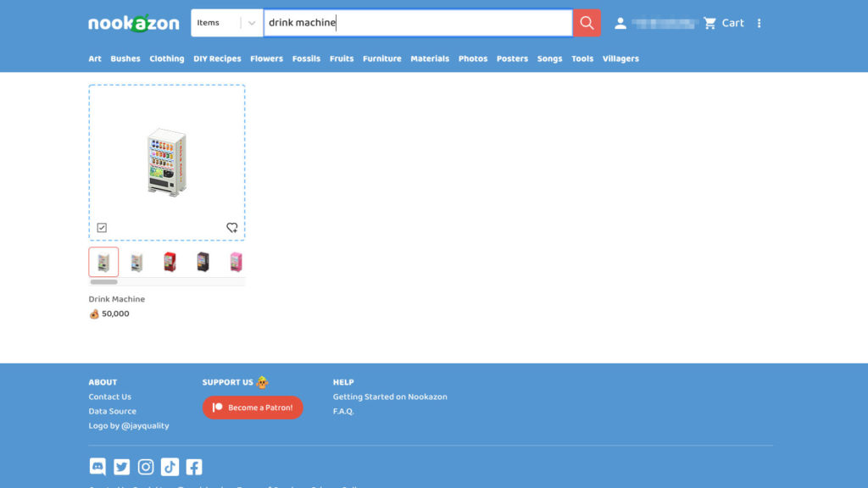Open the Twitter social link
This screenshot has width=868, height=488.
point(122,467)
